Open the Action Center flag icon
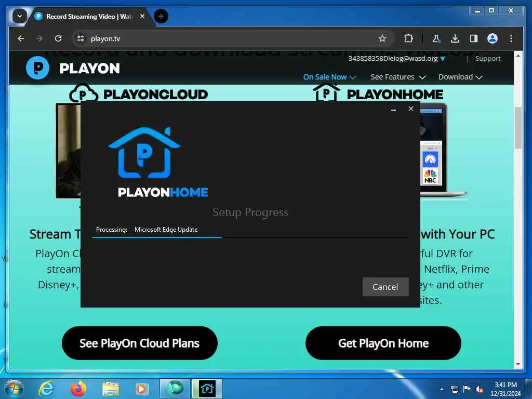This screenshot has height=399, width=532. click(467, 389)
